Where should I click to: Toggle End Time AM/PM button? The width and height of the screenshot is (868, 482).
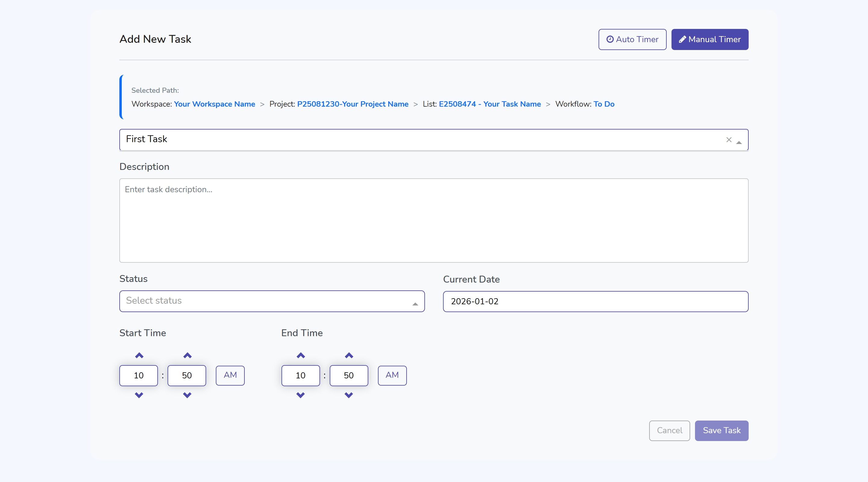point(392,375)
